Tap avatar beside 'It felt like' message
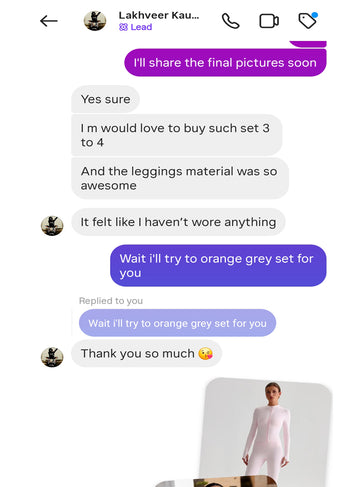The width and height of the screenshot is (360, 487). [x=52, y=225]
